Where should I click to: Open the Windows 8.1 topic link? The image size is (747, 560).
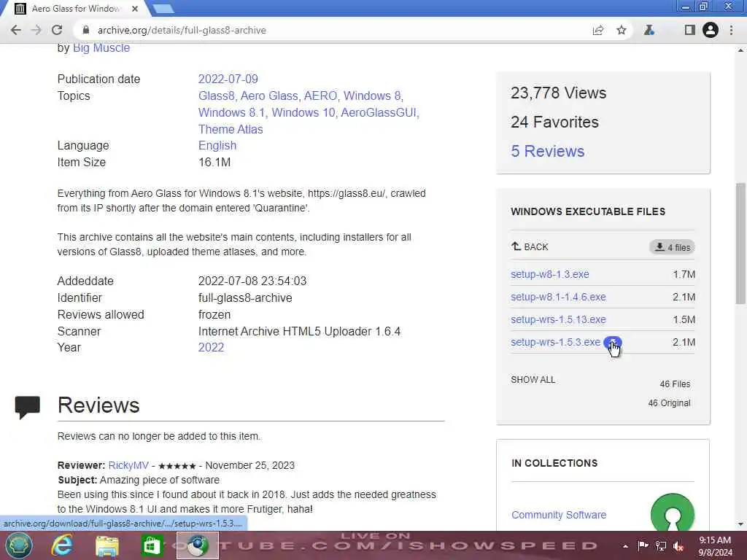[231, 113]
